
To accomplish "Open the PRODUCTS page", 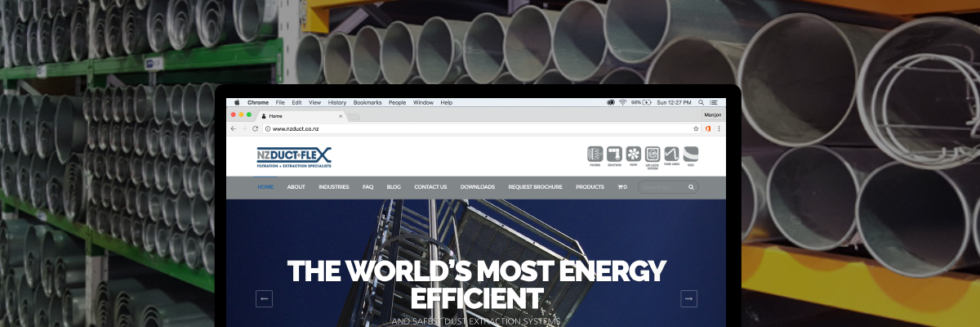I will 590,187.
